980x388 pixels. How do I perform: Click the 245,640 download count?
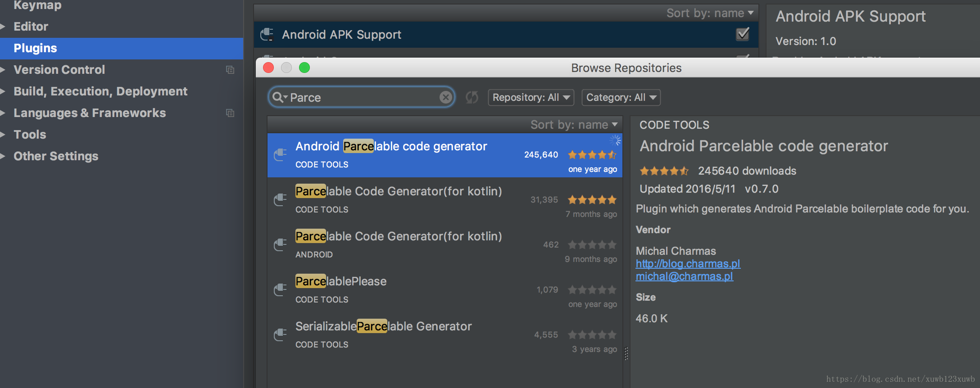click(541, 155)
